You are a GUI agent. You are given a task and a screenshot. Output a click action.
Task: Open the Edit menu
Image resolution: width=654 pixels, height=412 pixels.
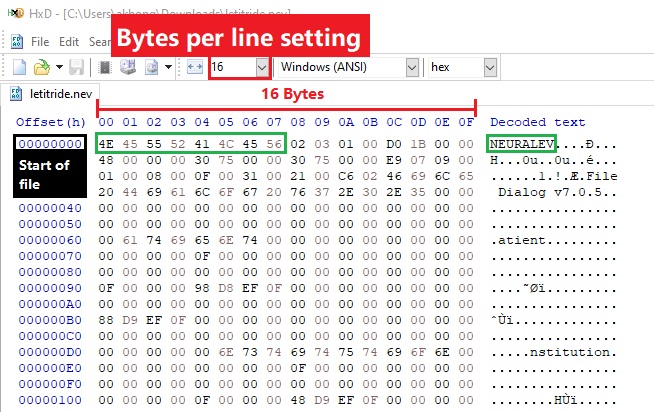click(69, 42)
